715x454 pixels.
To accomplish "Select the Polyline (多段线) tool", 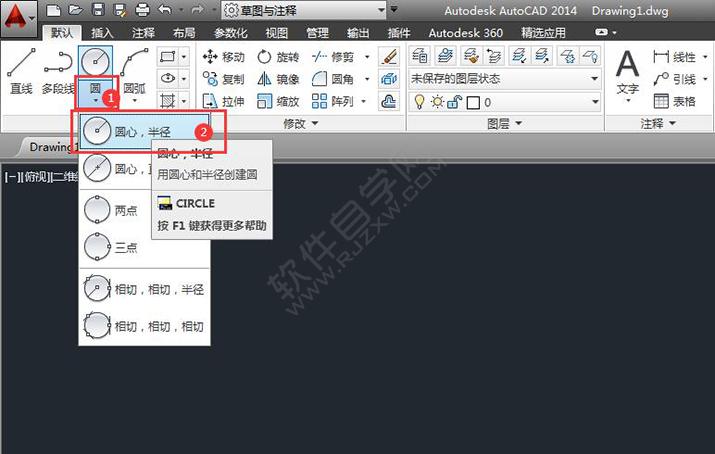I will tap(58, 71).
